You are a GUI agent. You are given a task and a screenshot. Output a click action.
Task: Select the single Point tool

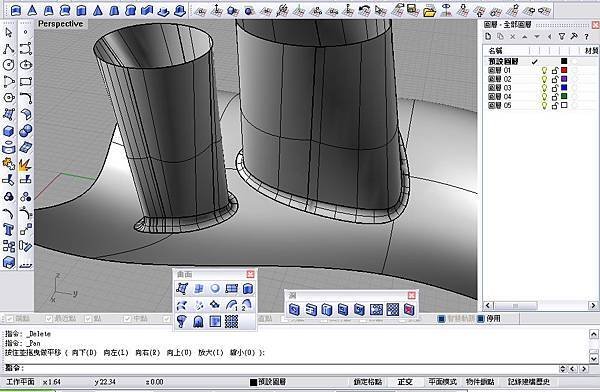click(x=25, y=33)
